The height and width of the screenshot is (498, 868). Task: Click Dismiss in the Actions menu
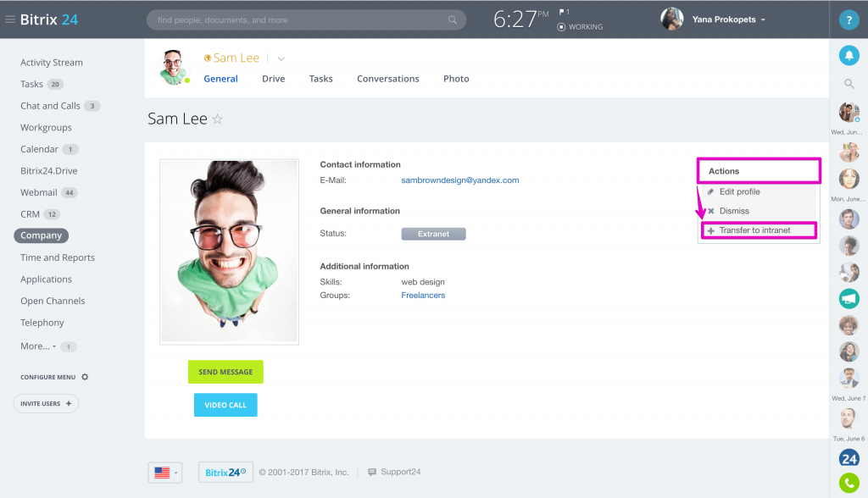734,211
